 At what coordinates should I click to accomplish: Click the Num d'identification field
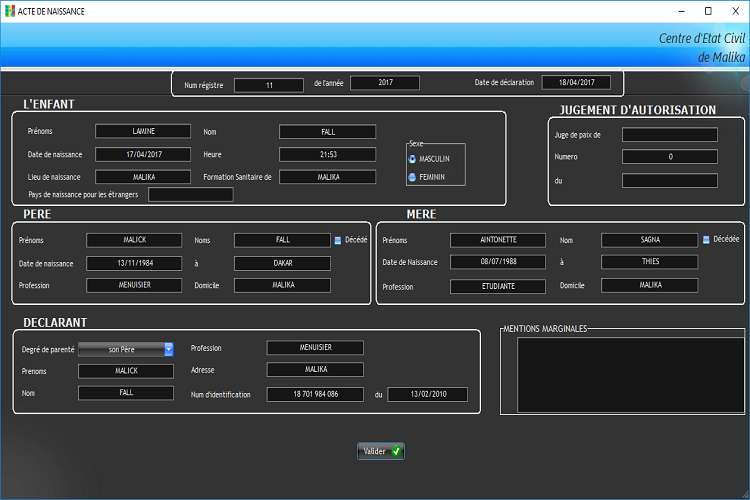(315, 394)
